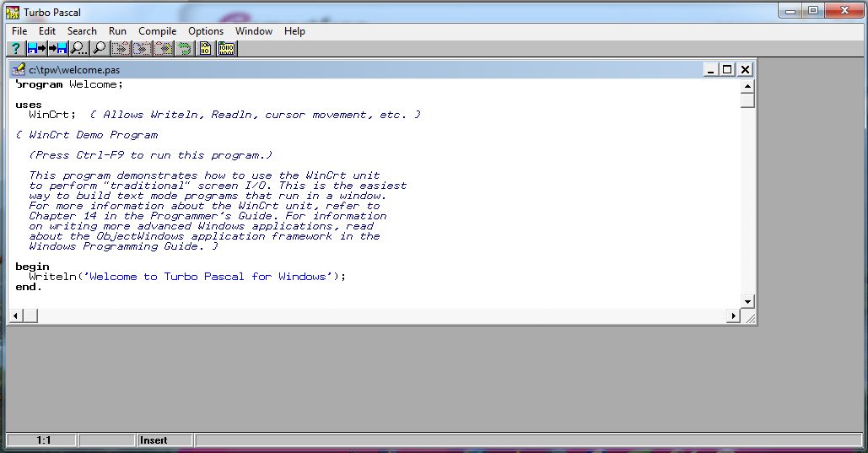Click the editor scroll right arrow
Screen dimensions: 868x453
coord(733,315)
